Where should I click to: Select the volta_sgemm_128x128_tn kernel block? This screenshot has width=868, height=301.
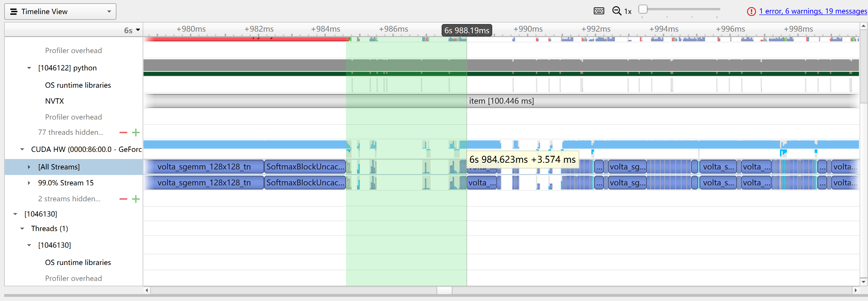point(204,167)
